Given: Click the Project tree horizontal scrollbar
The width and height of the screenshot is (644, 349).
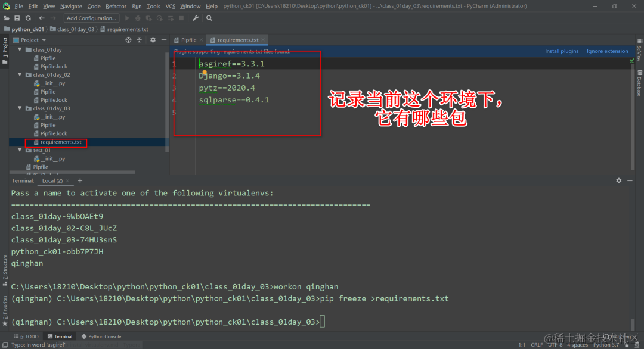Looking at the screenshot, I should pyautogui.click(x=72, y=173).
